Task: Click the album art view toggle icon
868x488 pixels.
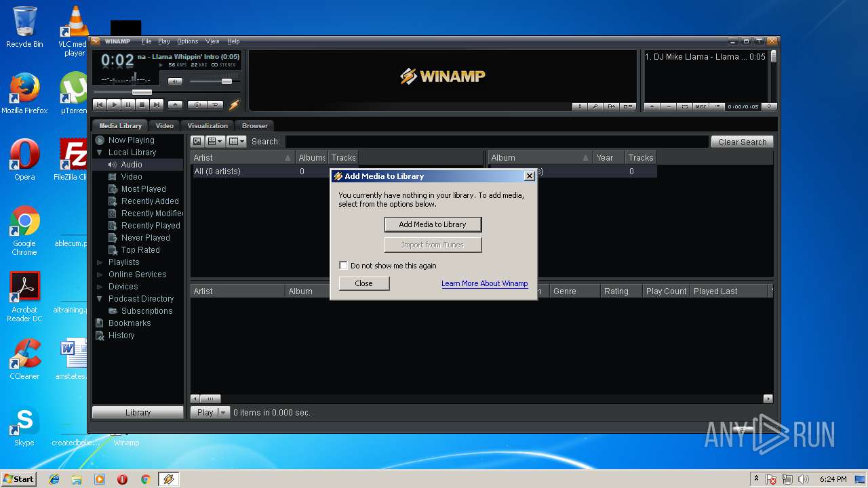Action: (197, 142)
